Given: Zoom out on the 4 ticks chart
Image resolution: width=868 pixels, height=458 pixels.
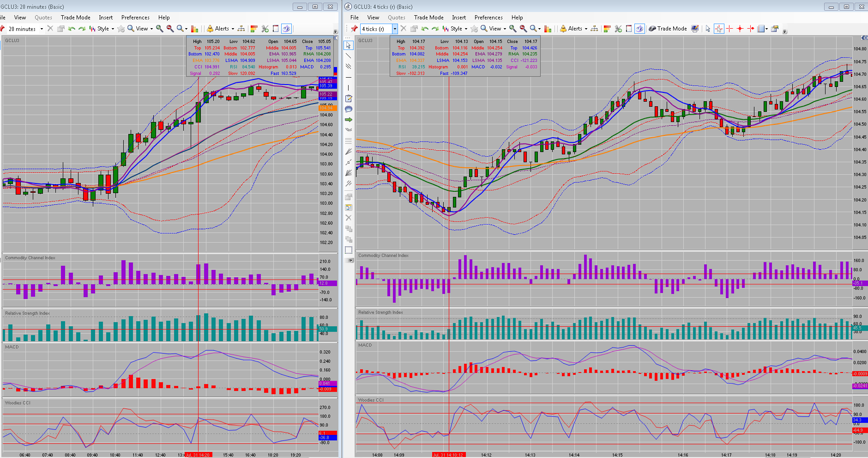Looking at the screenshot, I should coord(524,29).
